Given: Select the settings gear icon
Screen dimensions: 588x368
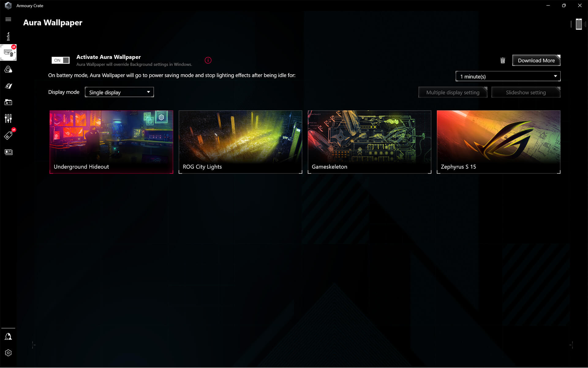Looking at the screenshot, I should [x=8, y=353].
